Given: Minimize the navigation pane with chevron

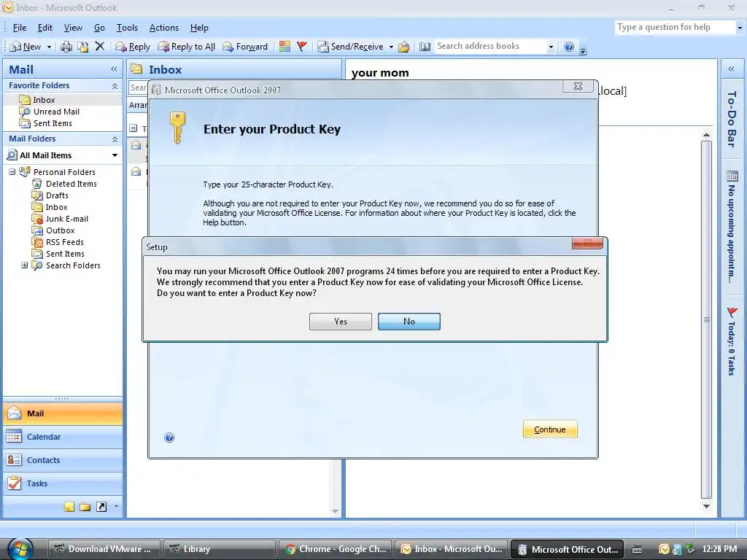Looking at the screenshot, I should click(x=114, y=69).
